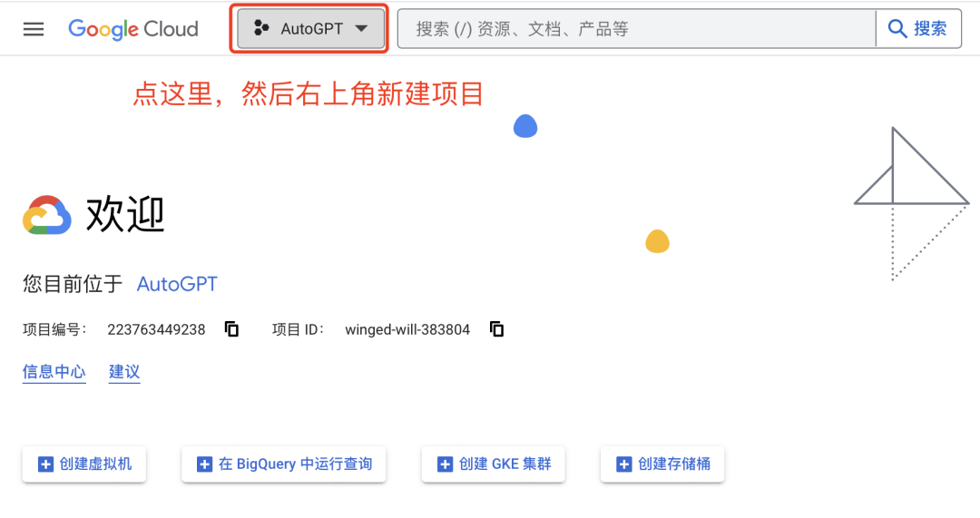Screen dimensions: 980x518
Task: Click the 搜索 search button
Action: coord(918,29)
